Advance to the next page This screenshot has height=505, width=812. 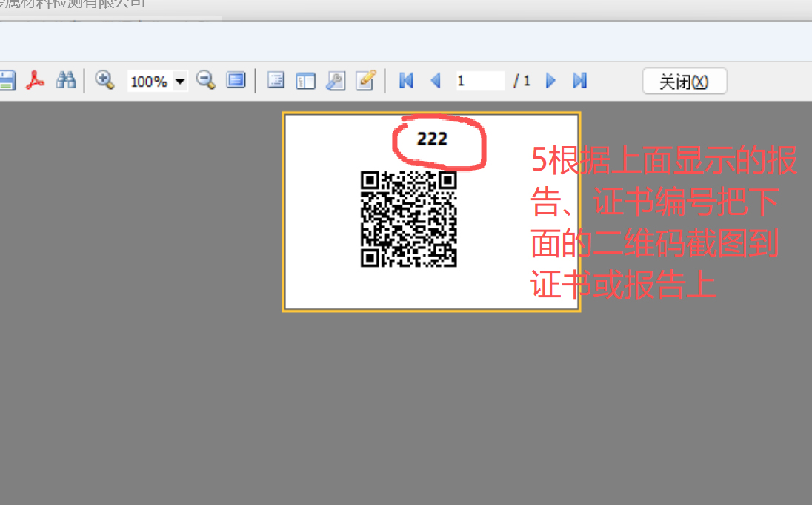[550, 80]
